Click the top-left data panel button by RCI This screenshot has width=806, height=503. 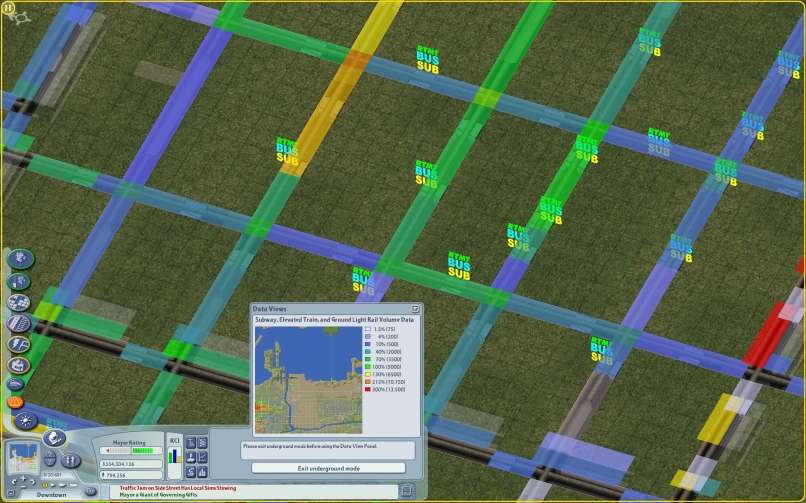(191, 442)
